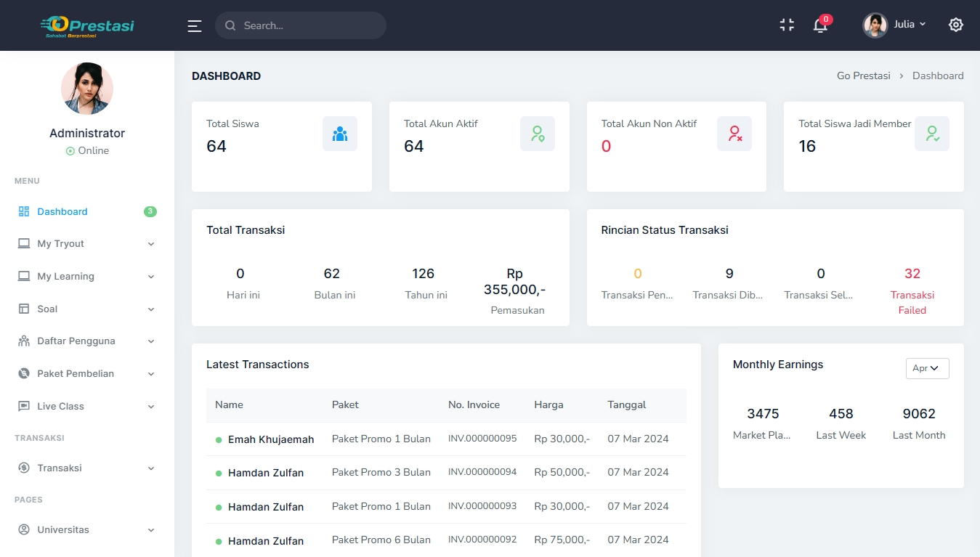Screen dimensions: 980x557
Task: Click the Total Akun Aktif user icon
Action: [x=538, y=134]
